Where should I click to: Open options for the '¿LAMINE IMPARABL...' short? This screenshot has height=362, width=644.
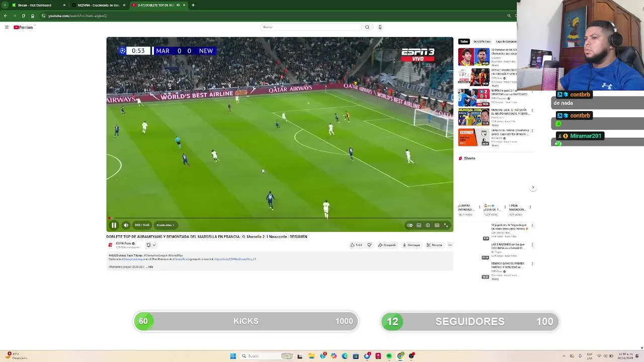[479, 206]
